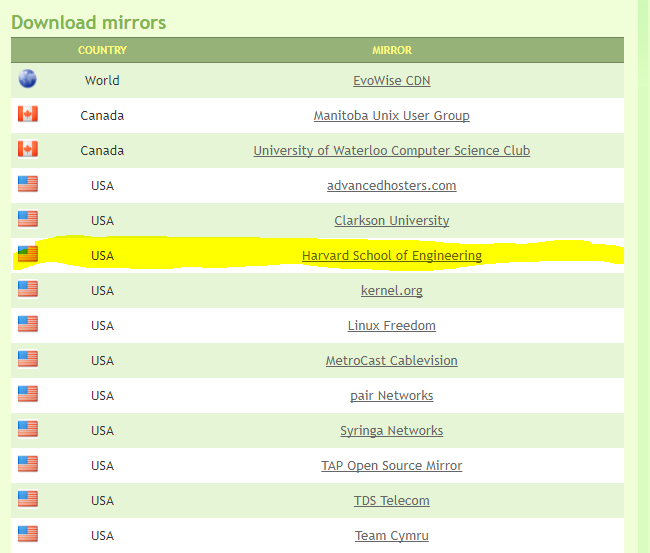Select USA cell in Harvard School row
Viewport: 650px width, 553px height.
[102, 255]
